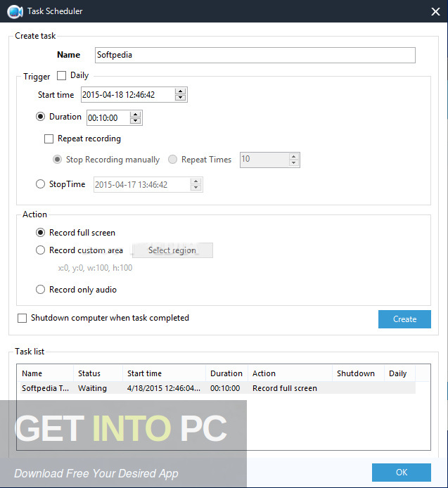
Task: Select the StopTime radio button
Action: point(40,184)
